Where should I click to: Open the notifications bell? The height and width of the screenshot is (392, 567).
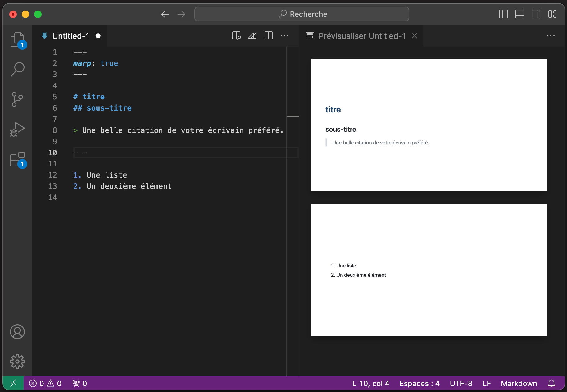pos(551,383)
